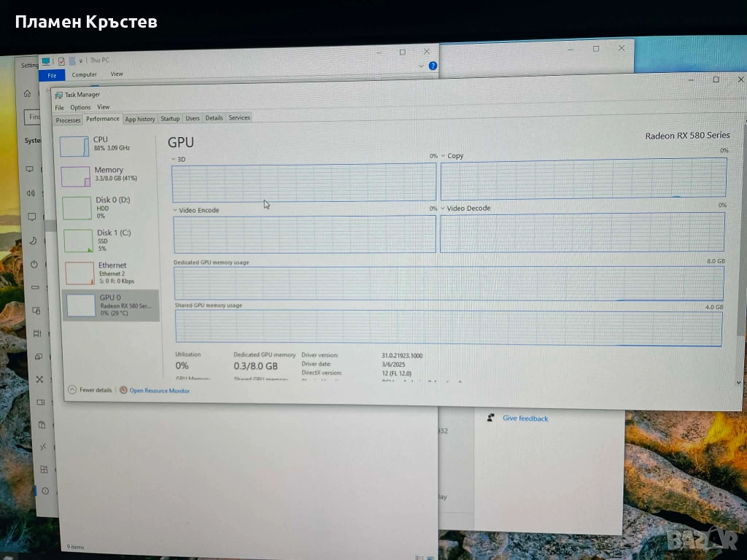
Task: Click the Give feedback link
Action: 525,419
